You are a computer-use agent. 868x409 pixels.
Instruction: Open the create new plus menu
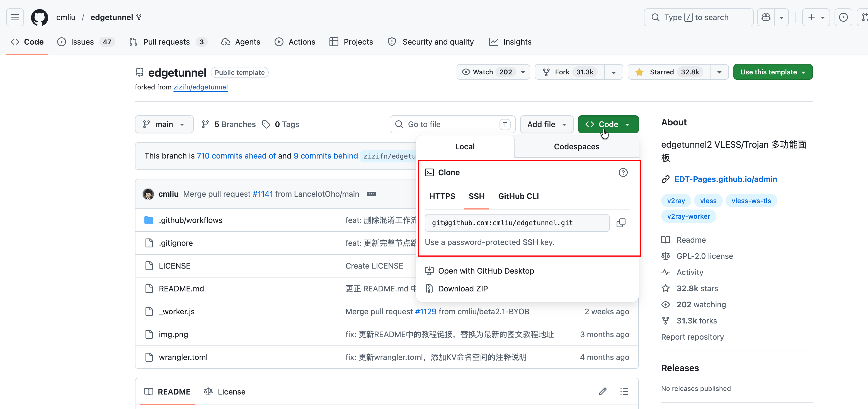tap(816, 17)
